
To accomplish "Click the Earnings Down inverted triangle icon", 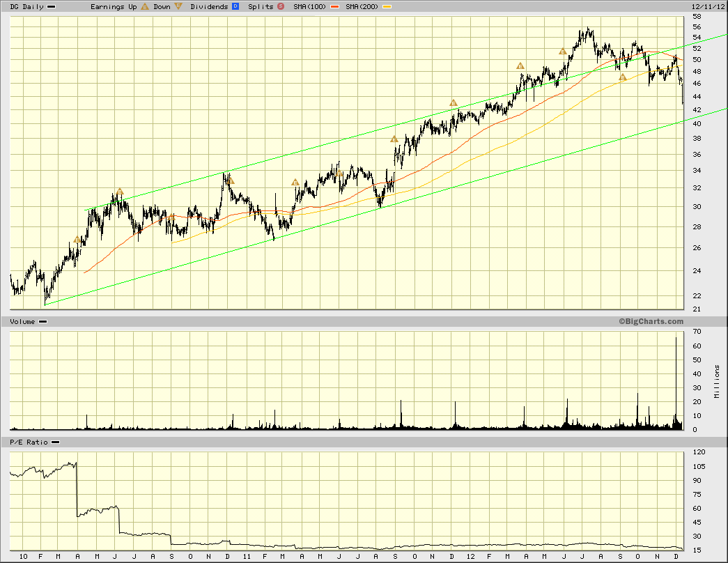I will 178,6.
